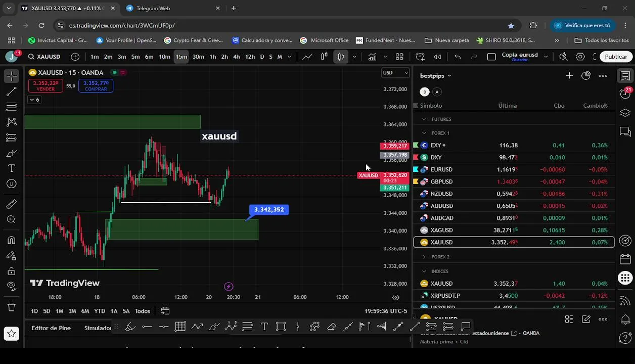Switch to the 5m timeframe

135,57
